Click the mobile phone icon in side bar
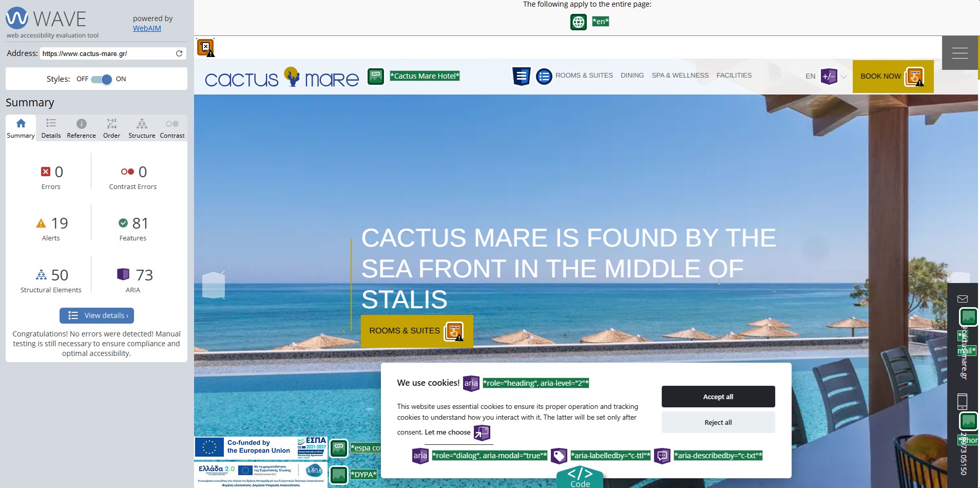 pos(963,401)
